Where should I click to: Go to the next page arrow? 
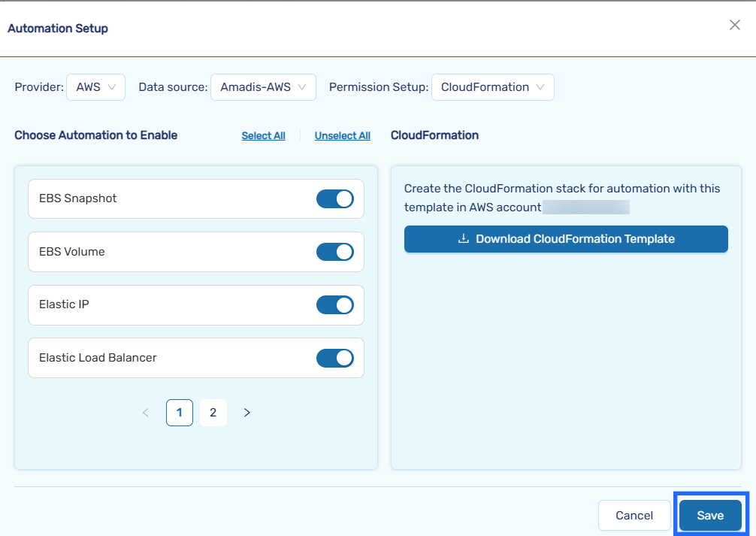[247, 413]
